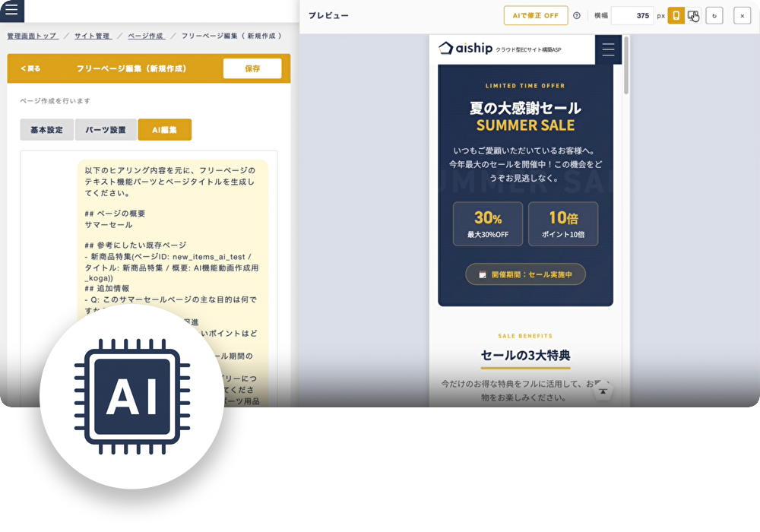The height and width of the screenshot is (532, 760).
Task: Open the hamburger menu in admin header
Action: [11, 9]
